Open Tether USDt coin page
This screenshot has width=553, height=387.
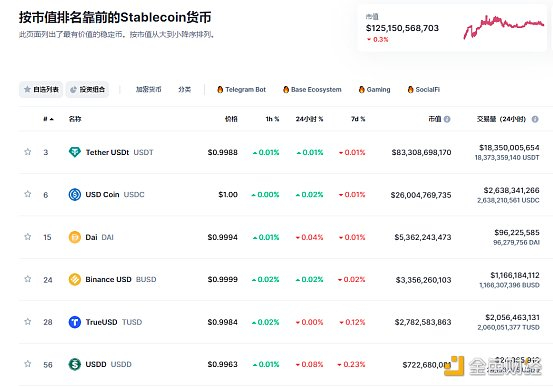tap(120, 152)
